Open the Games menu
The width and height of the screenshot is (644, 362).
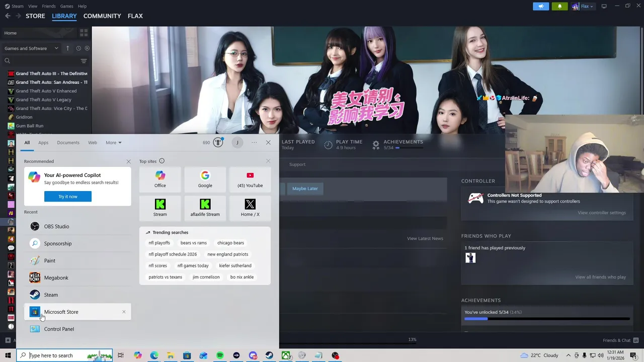[x=66, y=6]
